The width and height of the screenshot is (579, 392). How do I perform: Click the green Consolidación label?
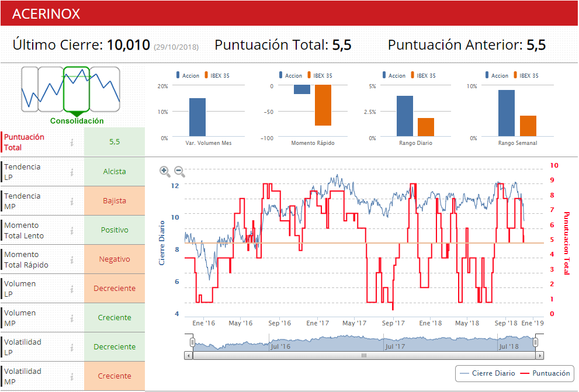click(x=77, y=121)
